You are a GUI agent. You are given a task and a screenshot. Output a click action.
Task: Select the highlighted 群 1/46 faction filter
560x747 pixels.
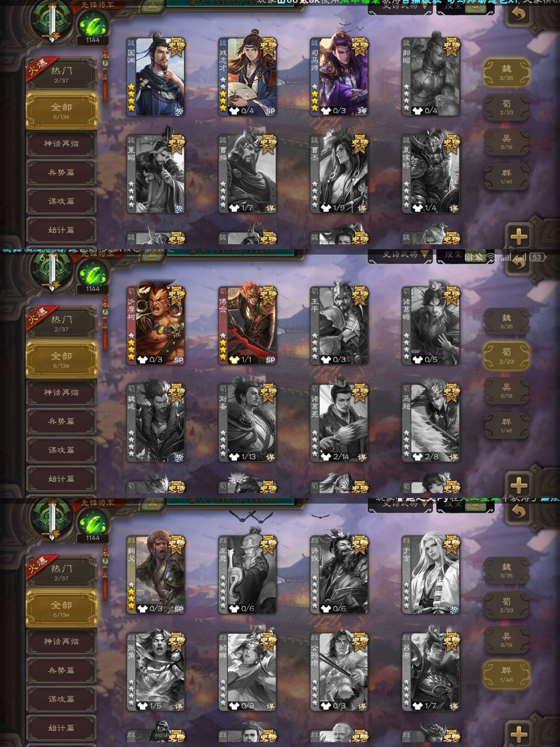[507, 674]
